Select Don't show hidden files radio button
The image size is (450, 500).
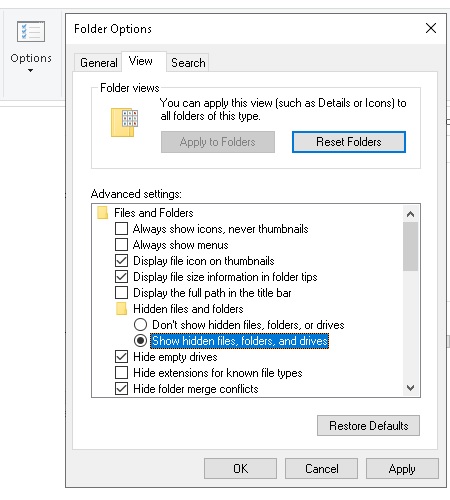[x=140, y=324]
